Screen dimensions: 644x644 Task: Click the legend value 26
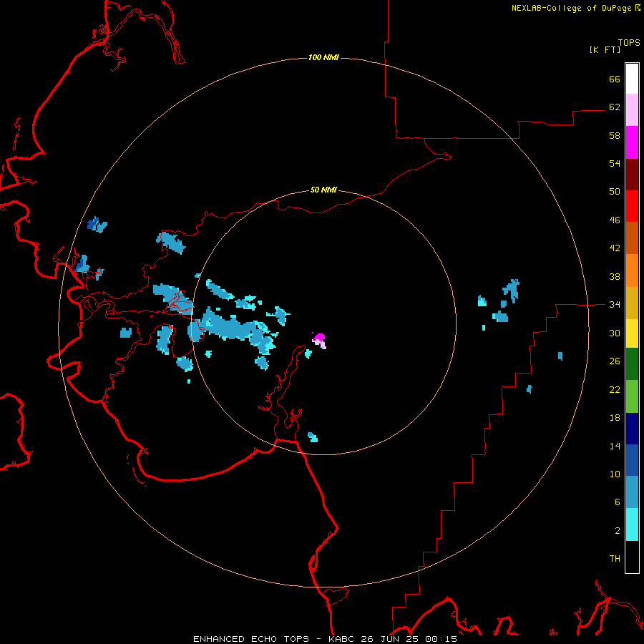615,361
